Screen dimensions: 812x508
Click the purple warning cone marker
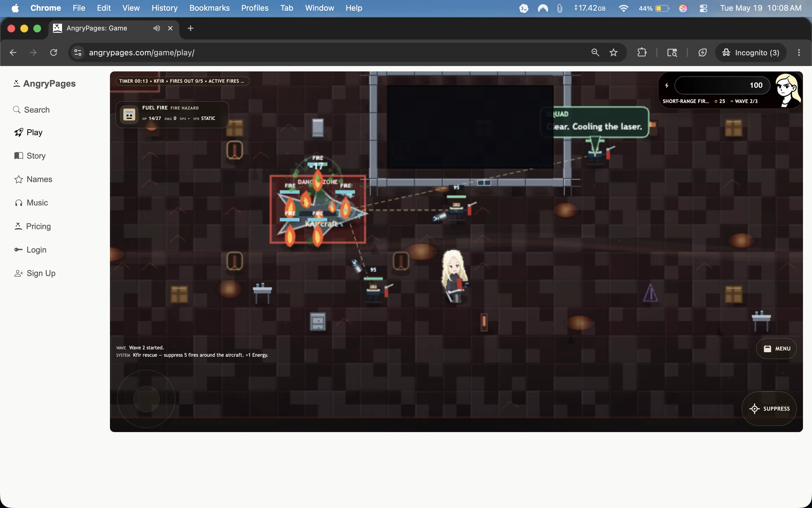650,293
